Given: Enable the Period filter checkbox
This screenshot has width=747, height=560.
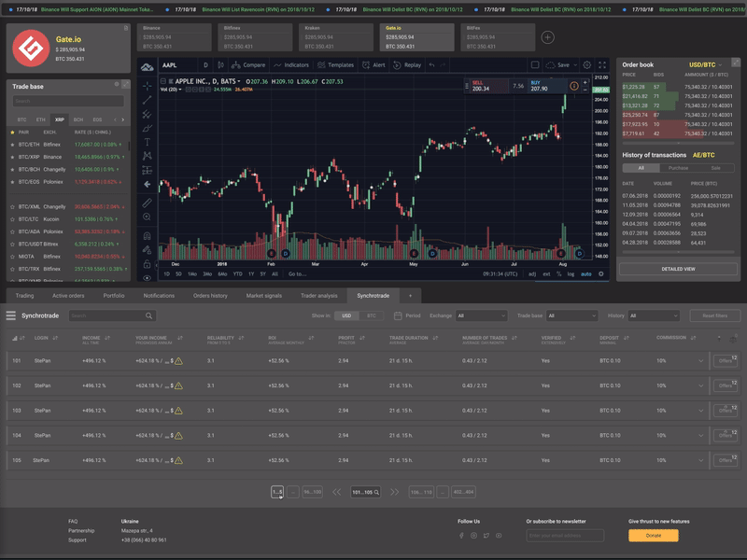Looking at the screenshot, I should (x=398, y=317).
